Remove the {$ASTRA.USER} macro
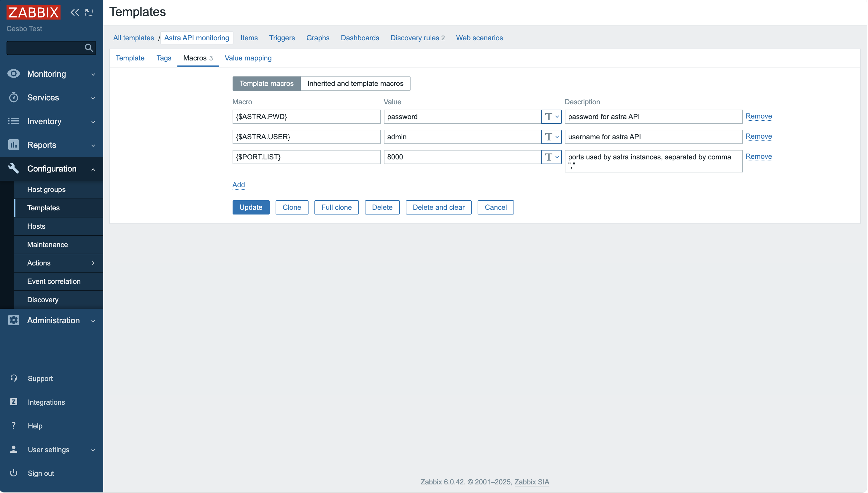868x493 pixels. coord(759,137)
